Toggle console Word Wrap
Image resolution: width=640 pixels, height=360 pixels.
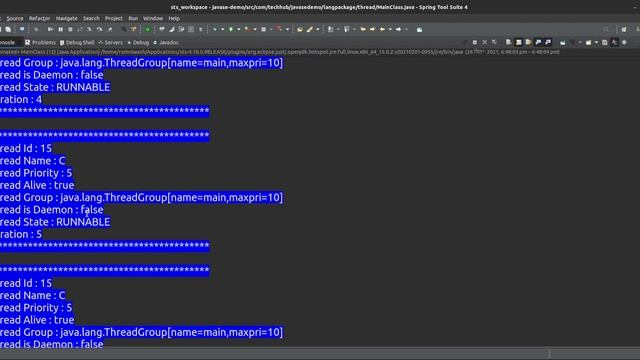(x=528, y=42)
